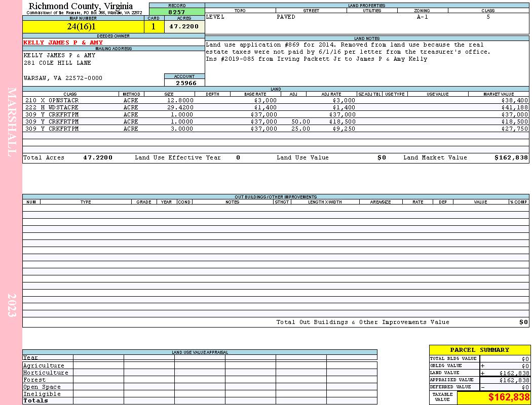Viewport: 532px width, 405px height.
Task: Click the record number 8257
Action: (177, 12)
